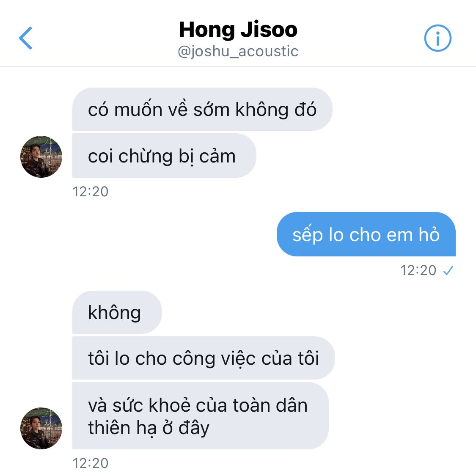Tap first 12:20 timestamp under "coi chừng bị cảm"
Screen dimensions: 476x476
click(x=91, y=192)
